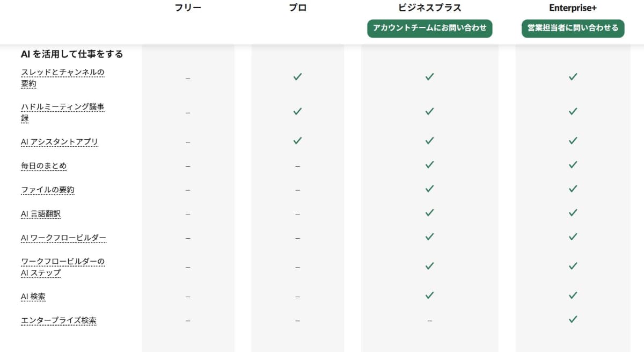Click the Enterprise+ checkmark for エンタープライズ検索
The image size is (644, 352).
(x=573, y=319)
